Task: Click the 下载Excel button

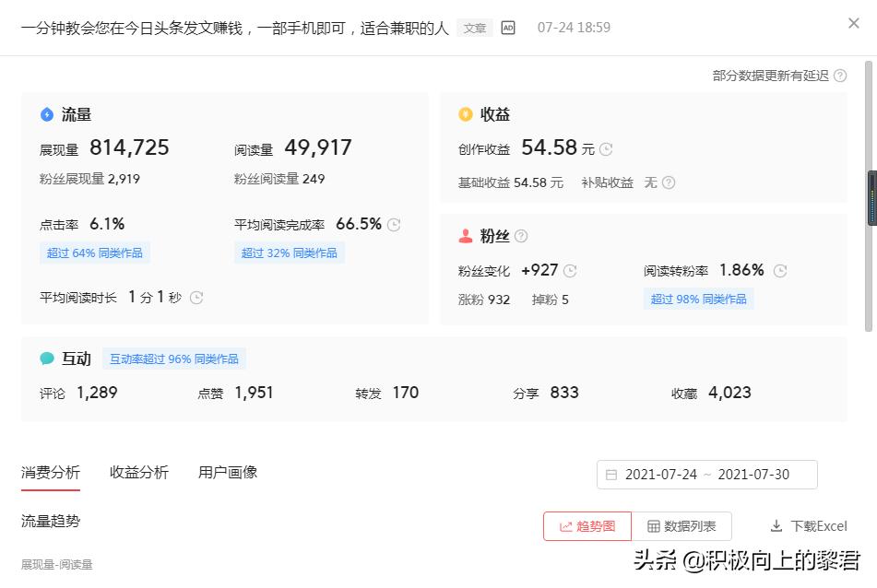Action: click(811, 526)
